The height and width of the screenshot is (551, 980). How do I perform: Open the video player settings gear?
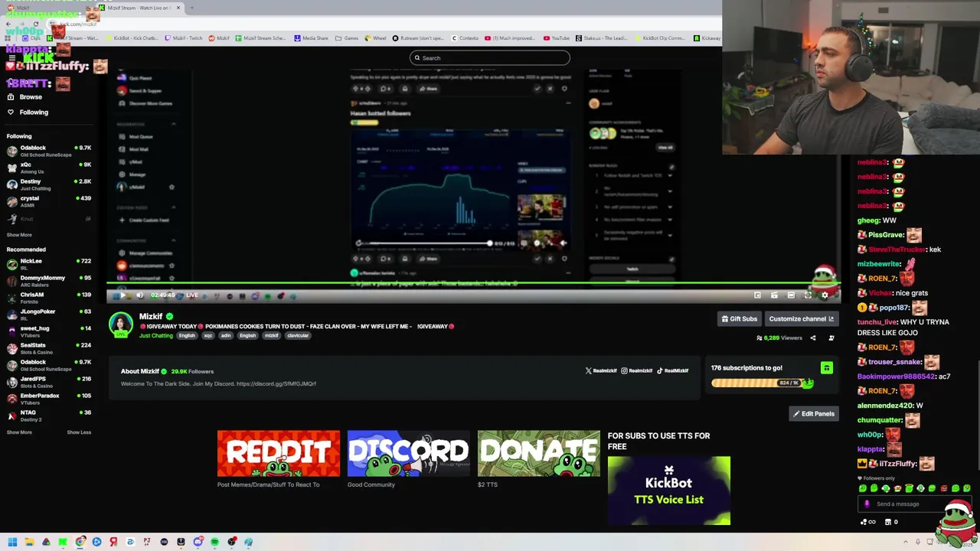(825, 295)
